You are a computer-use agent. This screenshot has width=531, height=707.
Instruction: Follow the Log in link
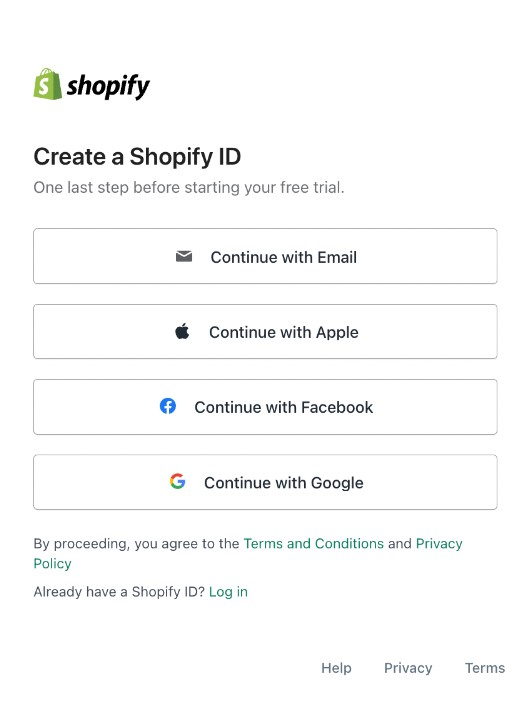click(x=229, y=592)
